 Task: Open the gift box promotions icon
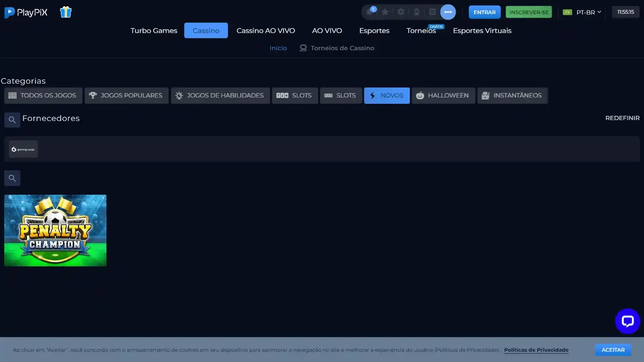pos(66,12)
